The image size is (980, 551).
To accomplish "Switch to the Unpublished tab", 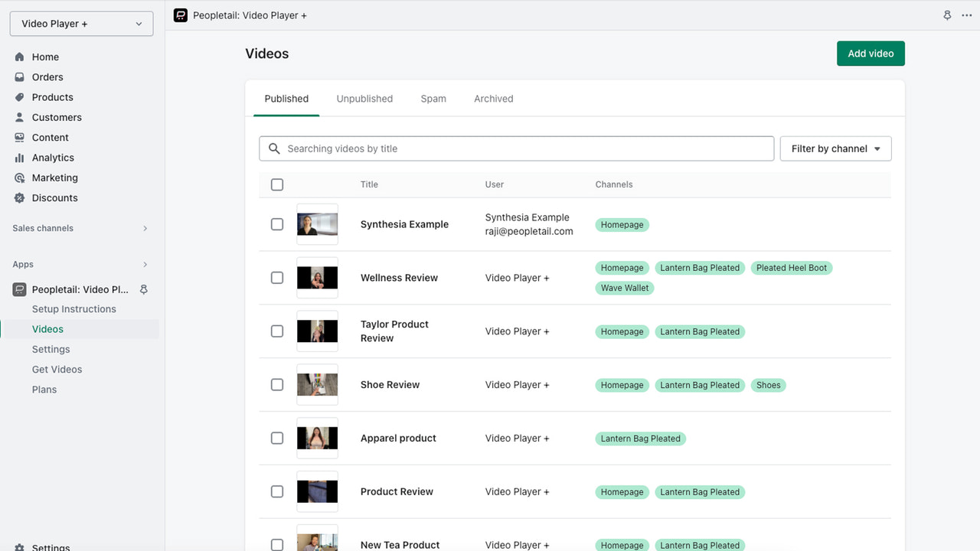I will click(364, 98).
